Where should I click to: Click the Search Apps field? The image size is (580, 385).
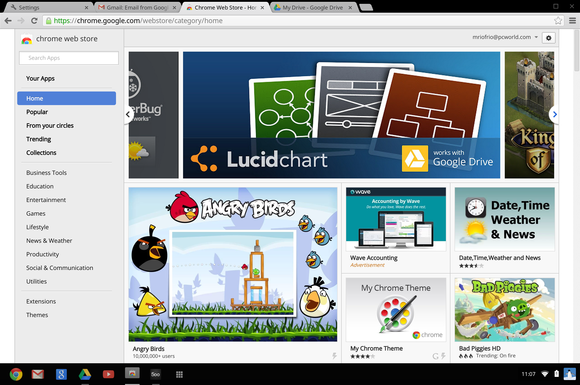coord(69,58)
